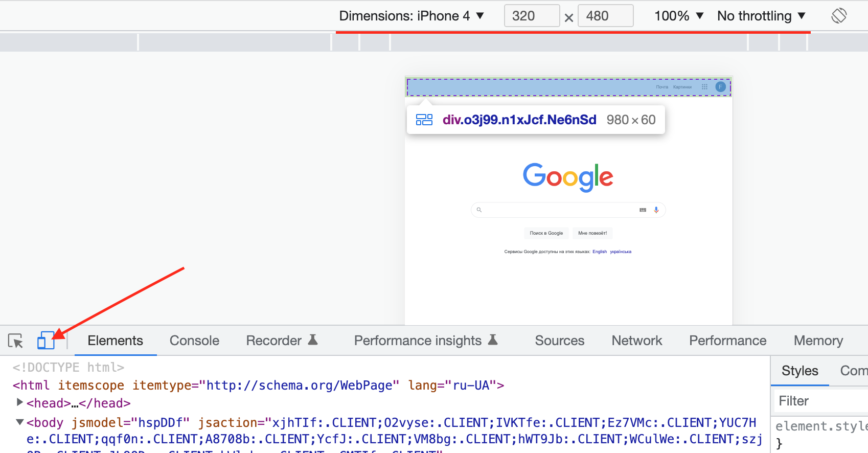Select the Styles sidebar tab

[800, 371]
